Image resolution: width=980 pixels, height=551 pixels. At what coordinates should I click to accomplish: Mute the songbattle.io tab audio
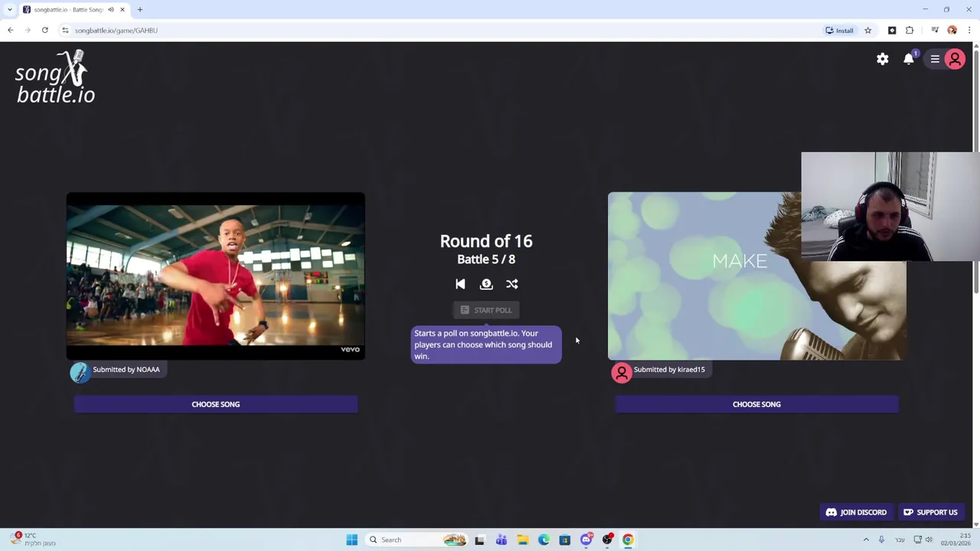pyautogui.click(x=111, y=9)
